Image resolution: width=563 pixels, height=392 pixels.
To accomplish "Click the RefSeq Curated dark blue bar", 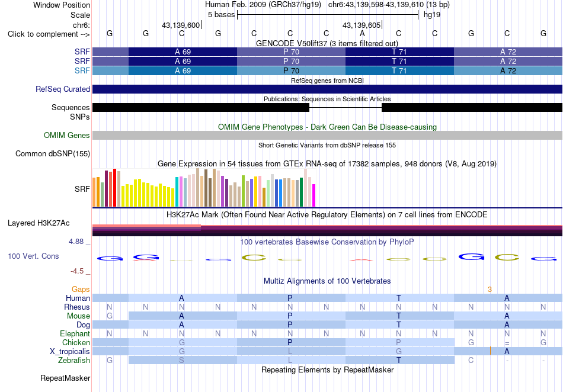I will pyautogui.click(x=327, y=89).
